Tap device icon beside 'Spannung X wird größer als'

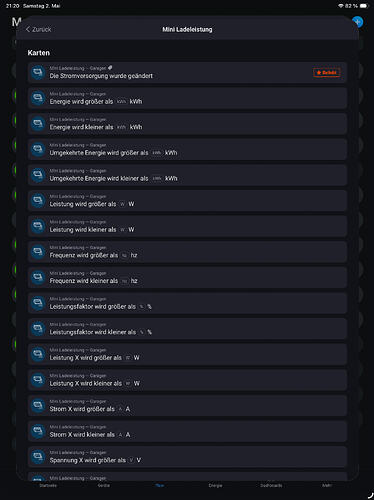[38, 457]
